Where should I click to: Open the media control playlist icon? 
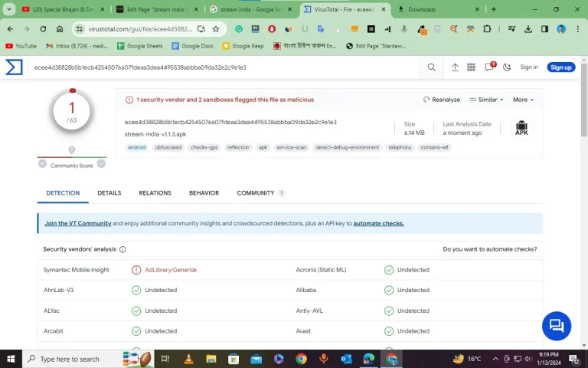[x=511, y=29]
